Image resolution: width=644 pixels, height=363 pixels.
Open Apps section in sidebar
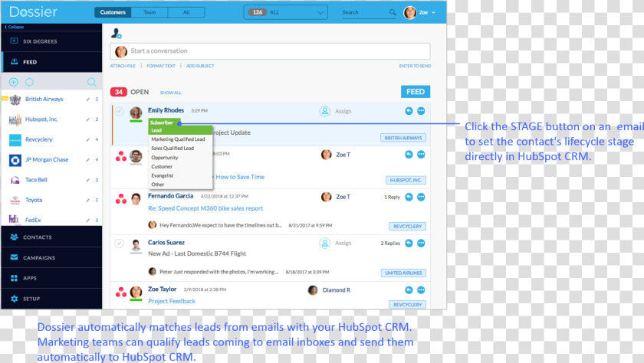click(52, 278)
